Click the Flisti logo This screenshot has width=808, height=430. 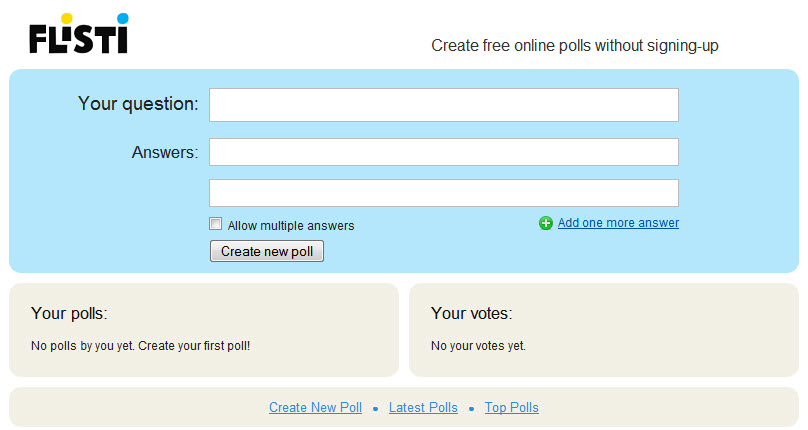click(x=79, y=34)
